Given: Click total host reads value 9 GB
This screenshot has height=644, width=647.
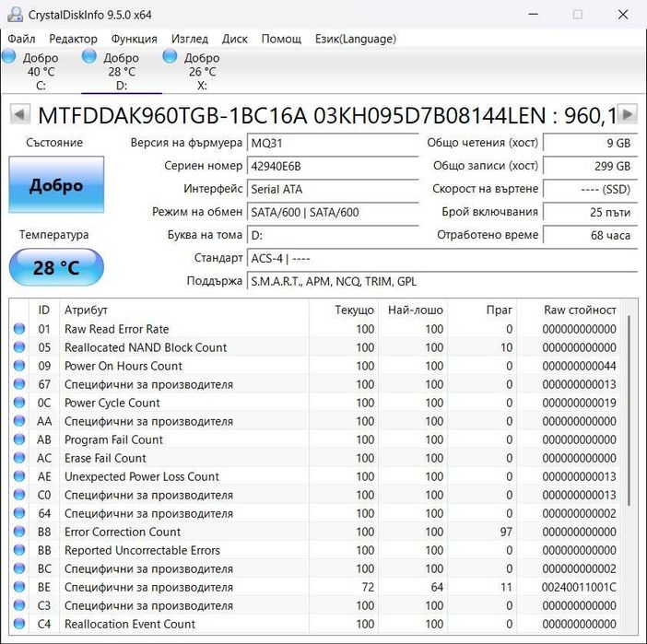Looking at the screenshot, I should click(591, 143).
